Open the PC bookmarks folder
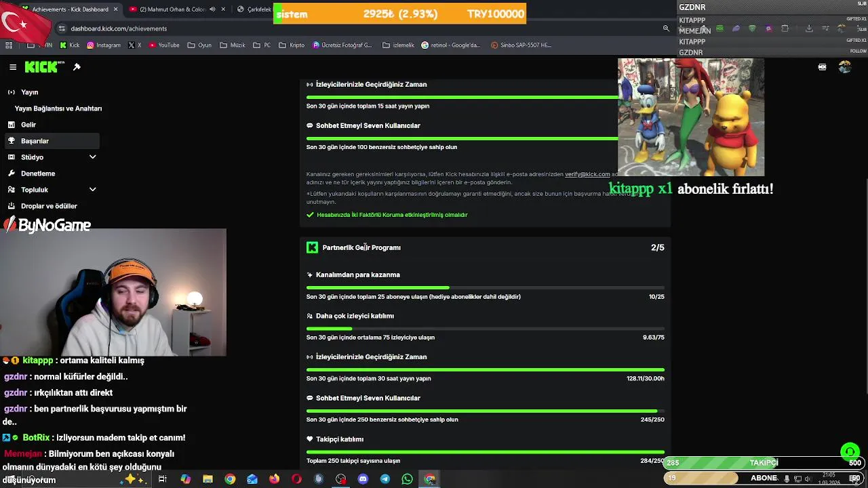This screenshot has height=488, width=868. pyautogui.click(x=262, y=45)
